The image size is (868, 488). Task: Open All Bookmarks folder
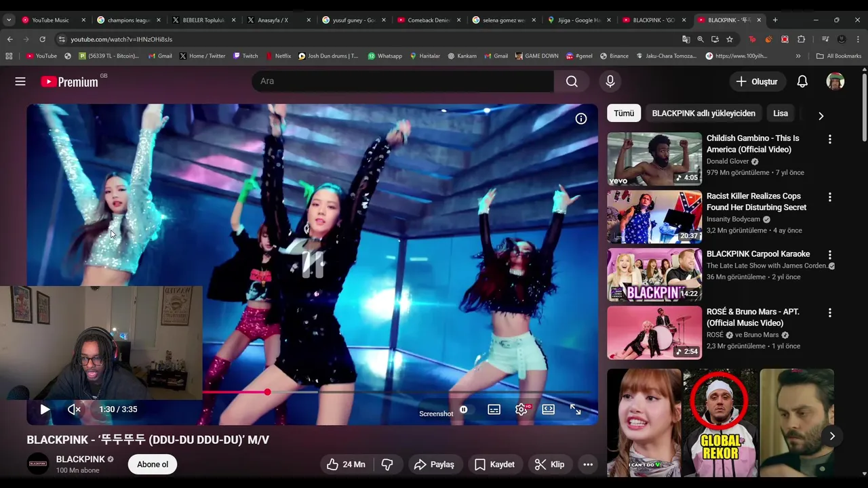[x=839, y=56]
